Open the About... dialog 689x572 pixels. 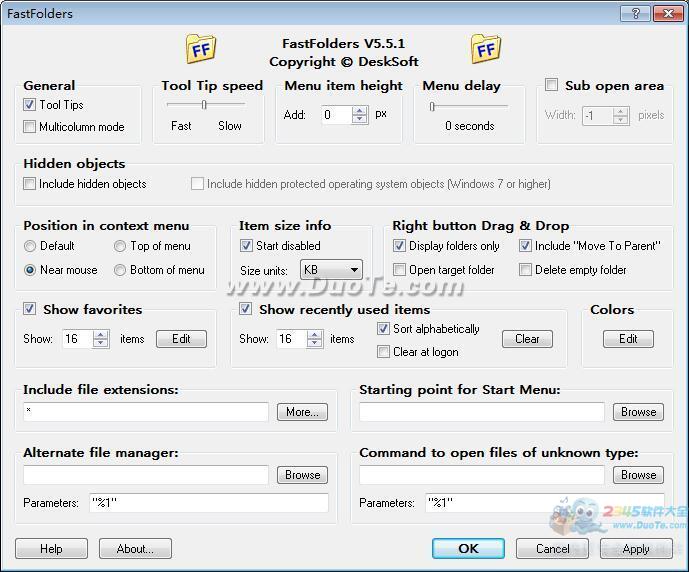click(x=135, y=549)
